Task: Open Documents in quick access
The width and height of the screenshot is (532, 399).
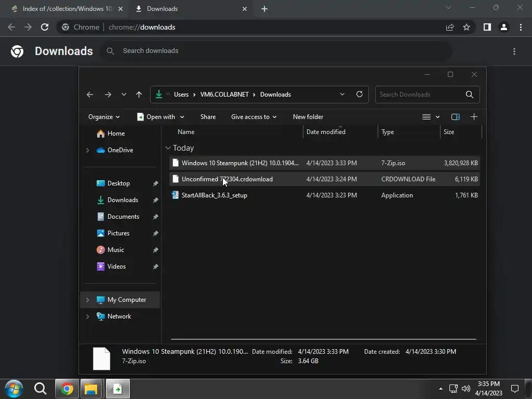Action: [123, 217]
